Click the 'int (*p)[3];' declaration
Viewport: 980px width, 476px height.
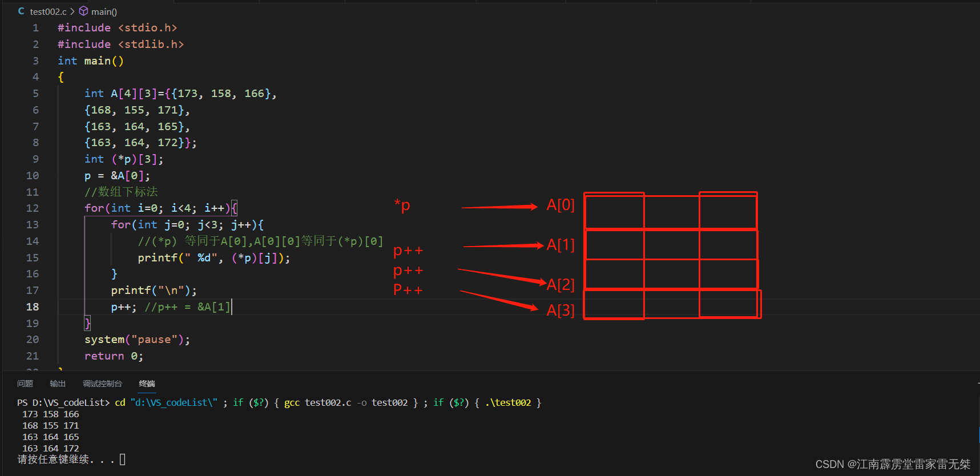pos(124,159)
